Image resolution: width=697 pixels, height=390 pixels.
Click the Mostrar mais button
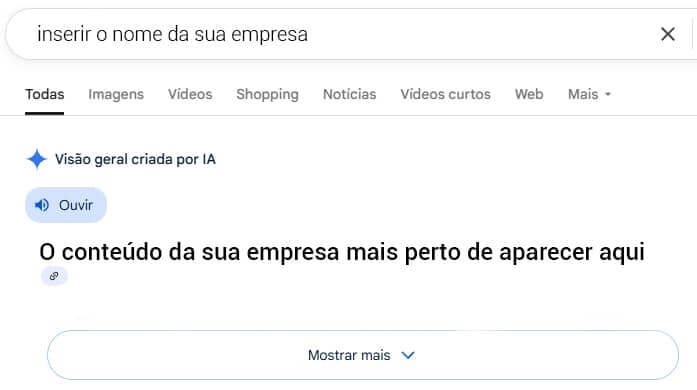pos(363,355)
